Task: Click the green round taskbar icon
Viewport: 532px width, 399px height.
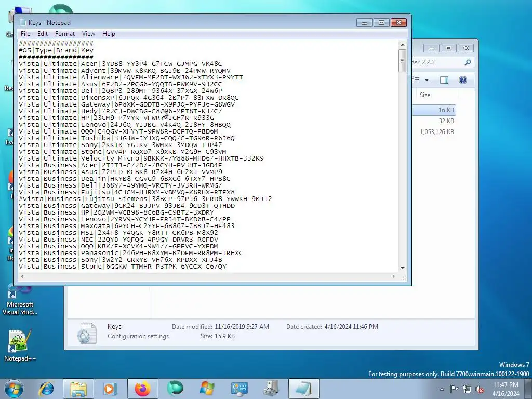Action: coord(175,389)
